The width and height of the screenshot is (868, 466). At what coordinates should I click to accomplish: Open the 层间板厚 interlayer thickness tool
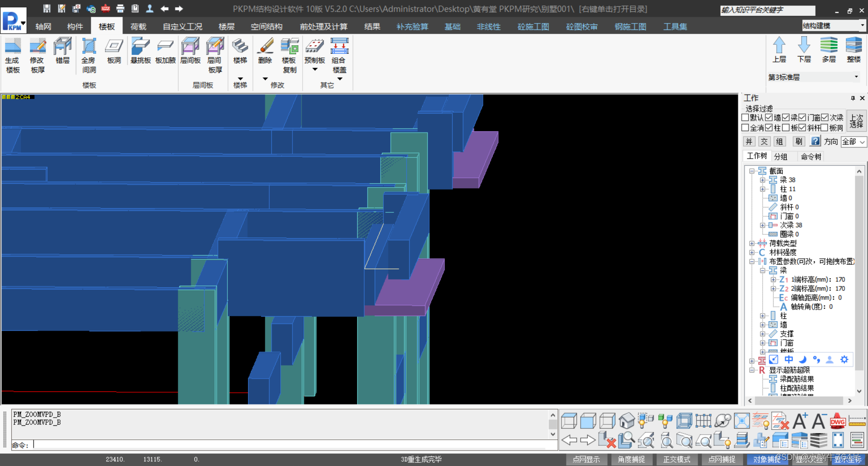click(215, 56)
